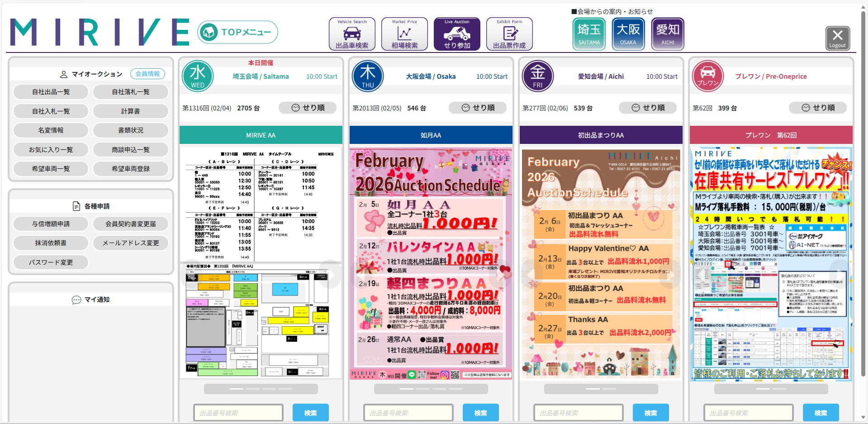Viewport: 868px width, 424px height.
Task: Open the Exhibit Form 出品票作成 icon
Action: click(509, 34)
